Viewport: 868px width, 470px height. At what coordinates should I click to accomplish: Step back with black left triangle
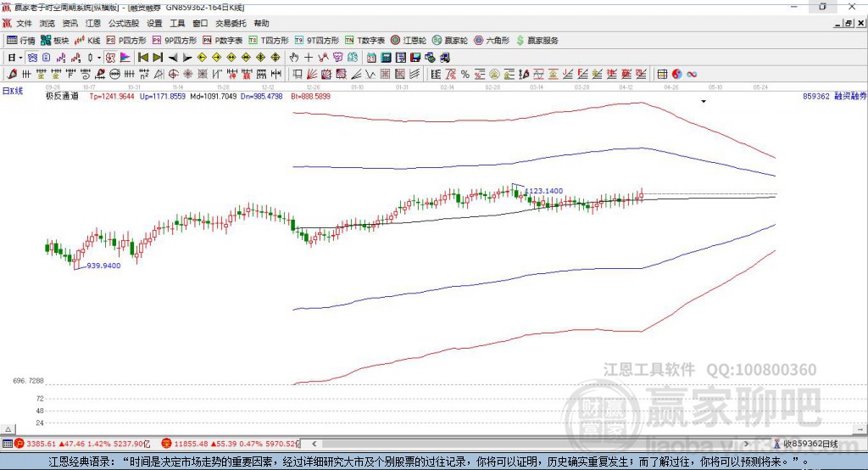point(173,58)
